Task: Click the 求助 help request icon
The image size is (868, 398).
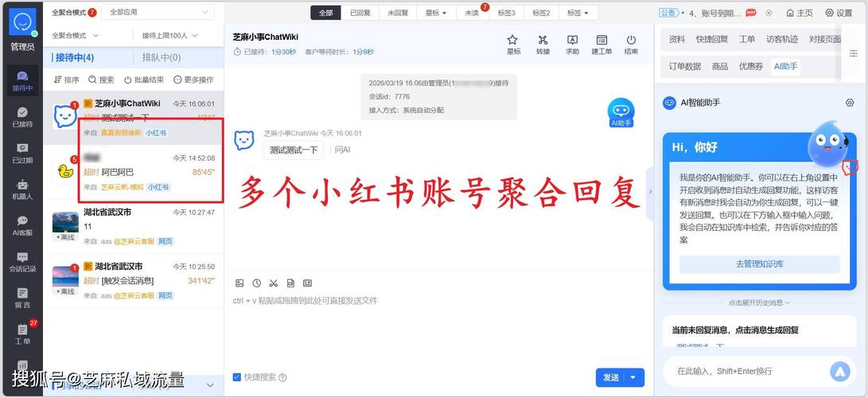Action: coord(572,41)
